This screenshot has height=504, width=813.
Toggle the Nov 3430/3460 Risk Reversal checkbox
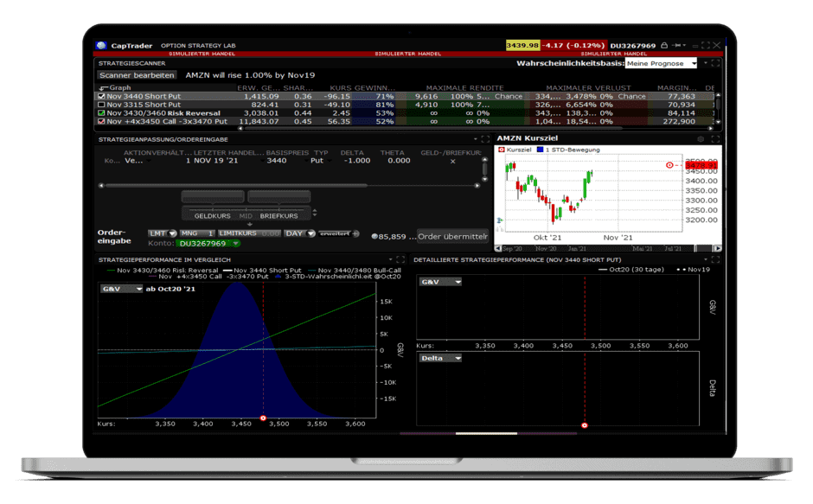(x=102, y=113)
